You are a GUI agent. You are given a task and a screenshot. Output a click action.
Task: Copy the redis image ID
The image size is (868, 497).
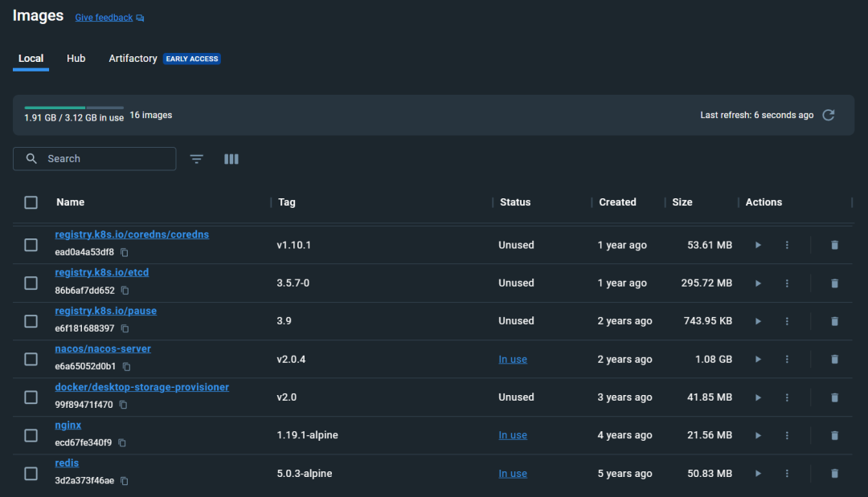pos(125,481)
